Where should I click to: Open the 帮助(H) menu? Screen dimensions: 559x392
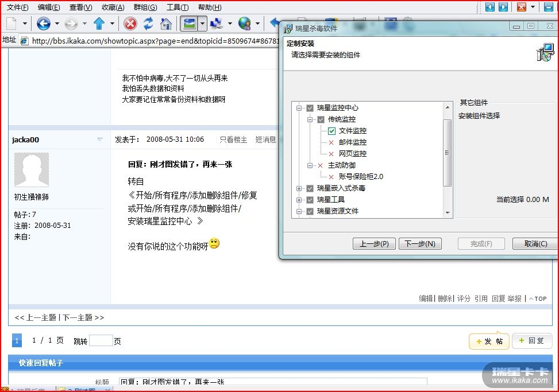click(x=210, y=7)
